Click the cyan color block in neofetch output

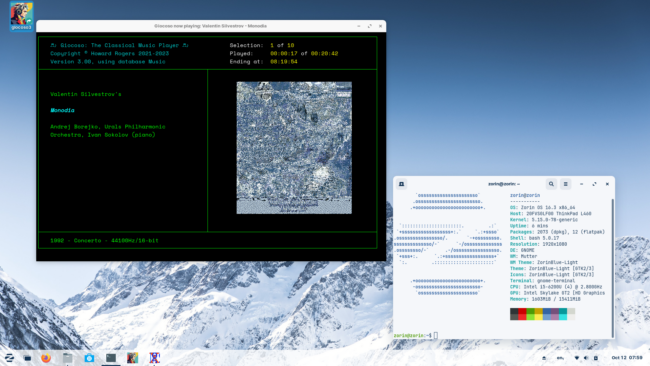(x=563, y=314)
